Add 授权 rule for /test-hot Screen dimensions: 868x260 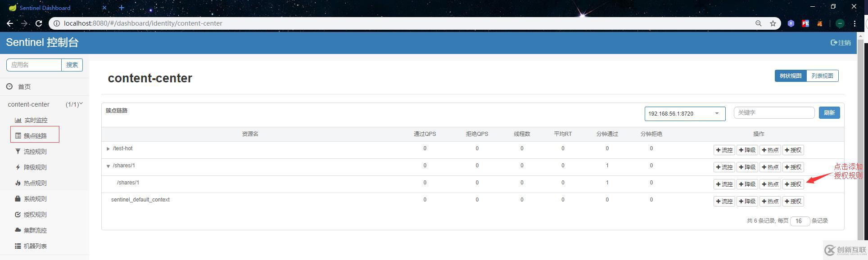click(x=793, y=150)
